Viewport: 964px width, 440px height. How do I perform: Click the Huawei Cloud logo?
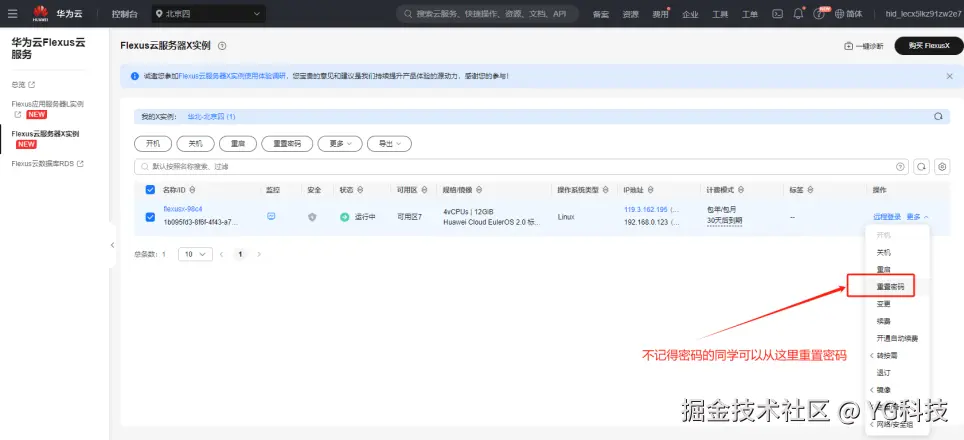tap(41, 14)
